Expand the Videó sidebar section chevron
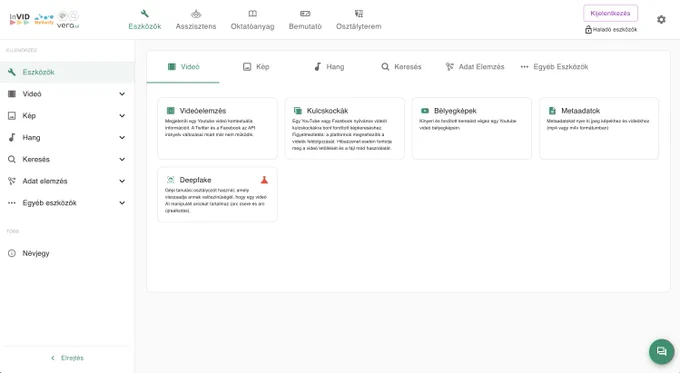 point(122,94)
